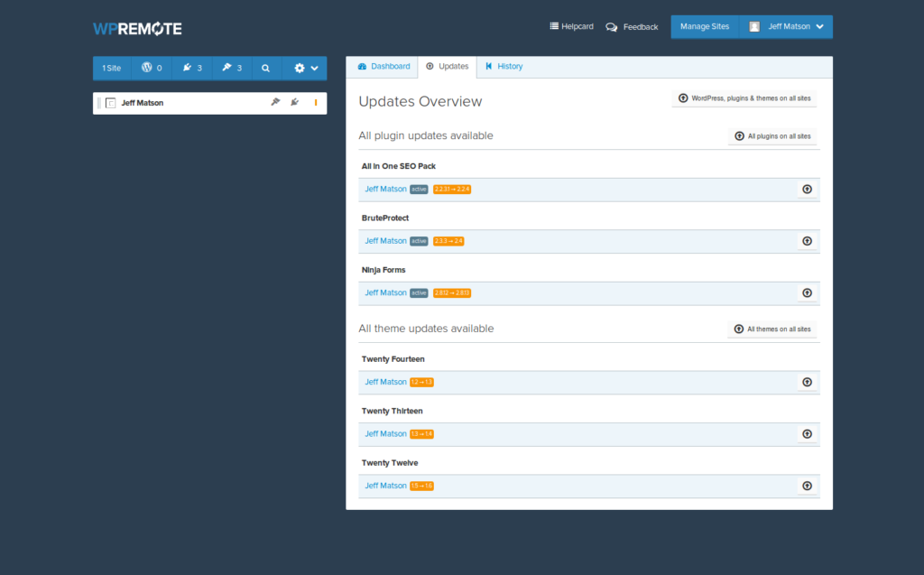Click the active badge in Ninja Forms row

pos(419,293)
